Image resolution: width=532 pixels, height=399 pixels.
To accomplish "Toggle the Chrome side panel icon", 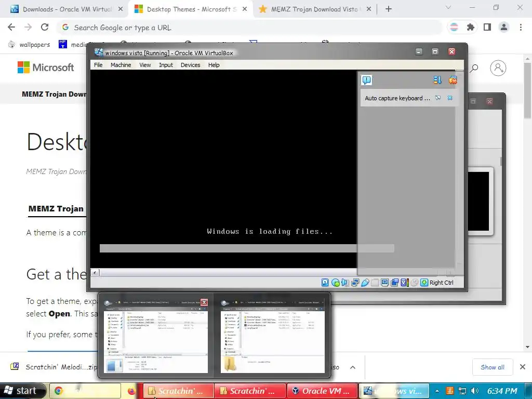I will [487, 27].
